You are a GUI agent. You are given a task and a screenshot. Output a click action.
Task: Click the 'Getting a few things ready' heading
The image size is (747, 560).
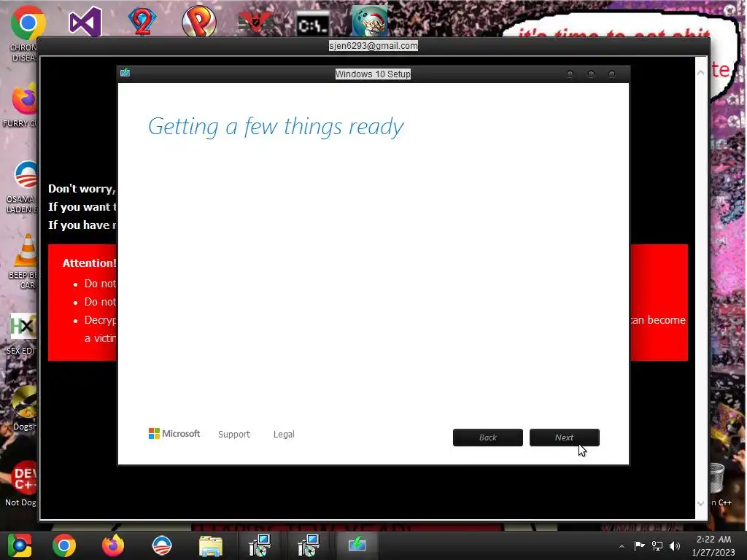(x=276, y=127)
